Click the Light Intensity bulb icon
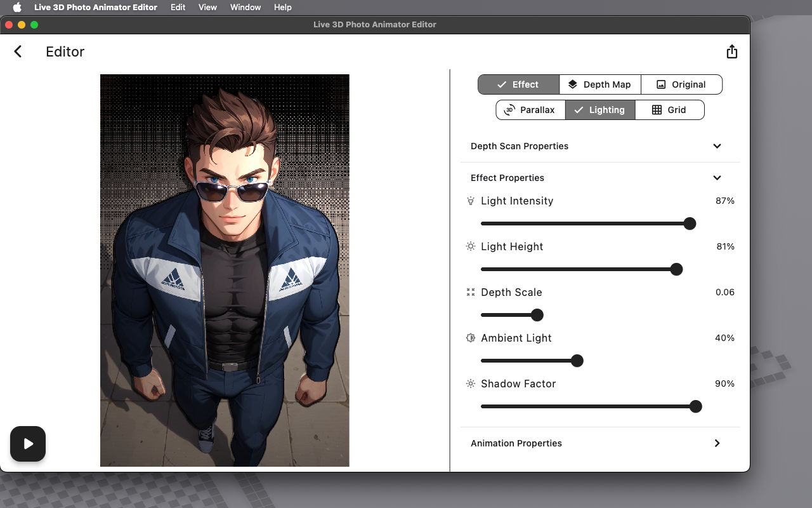This screenshot has width=812, height=508. (471, 201)
